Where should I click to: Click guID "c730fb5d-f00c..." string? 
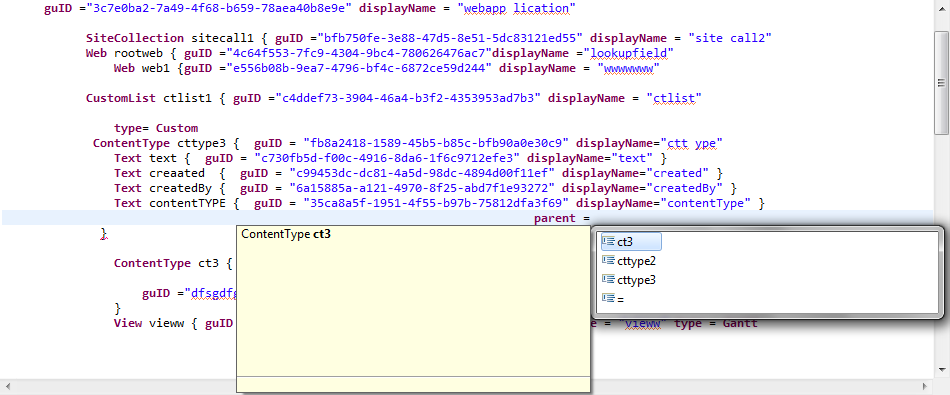(x=387, y=158)
